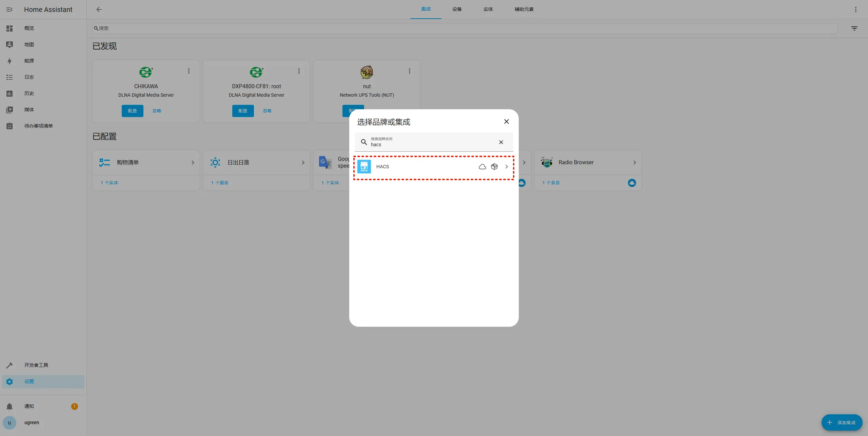This screenshot has width=868, height=436.
Task: Open top-right page overflow menu
Action: [855, 10]
